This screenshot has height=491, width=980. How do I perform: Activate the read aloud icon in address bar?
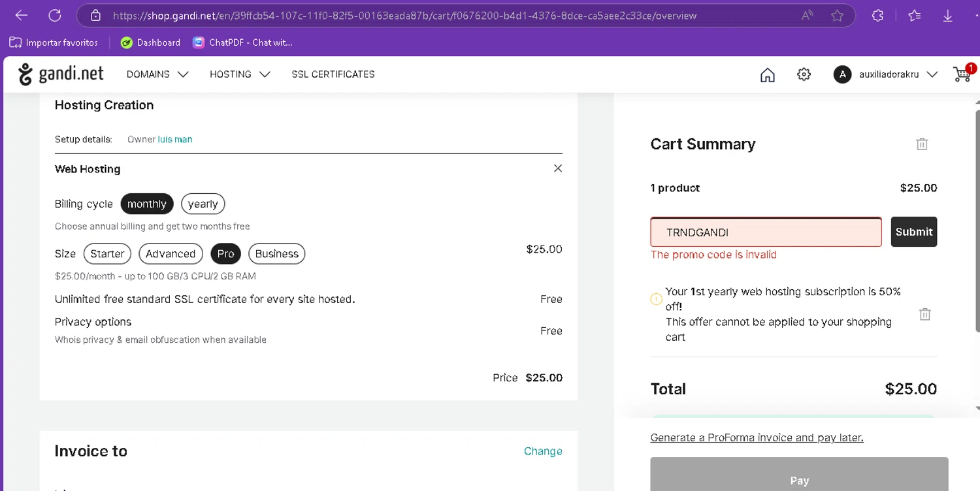click(x=807, y=16)
